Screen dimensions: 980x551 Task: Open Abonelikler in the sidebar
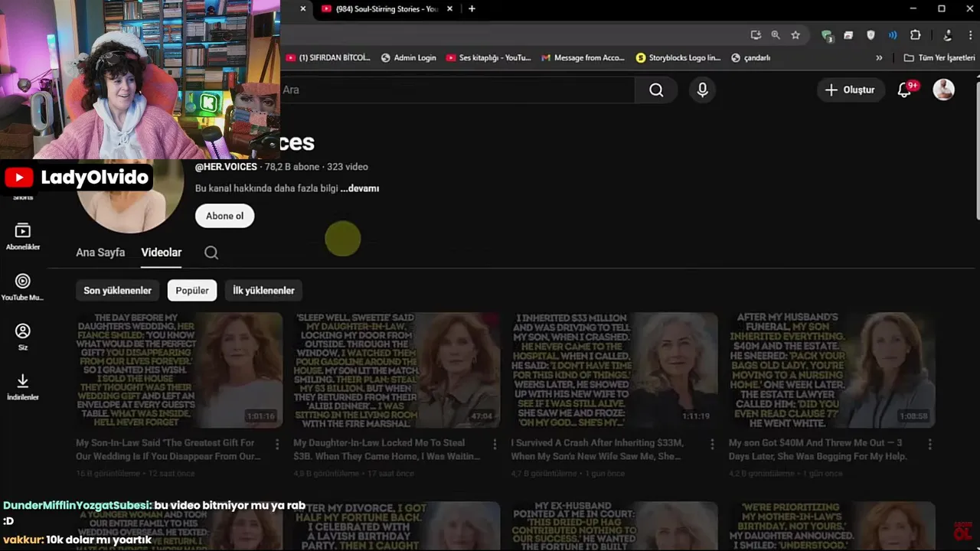point(23,236)
